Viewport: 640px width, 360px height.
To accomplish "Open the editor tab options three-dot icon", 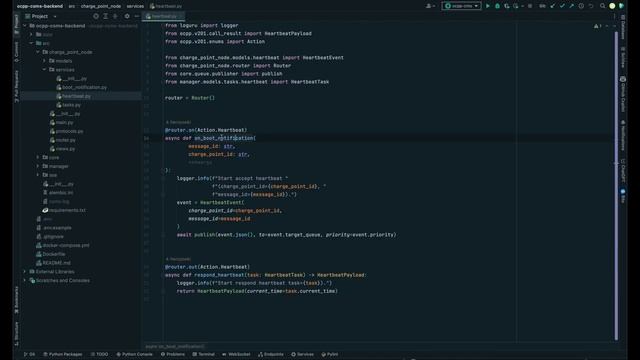I will click(x=614, y=16).
